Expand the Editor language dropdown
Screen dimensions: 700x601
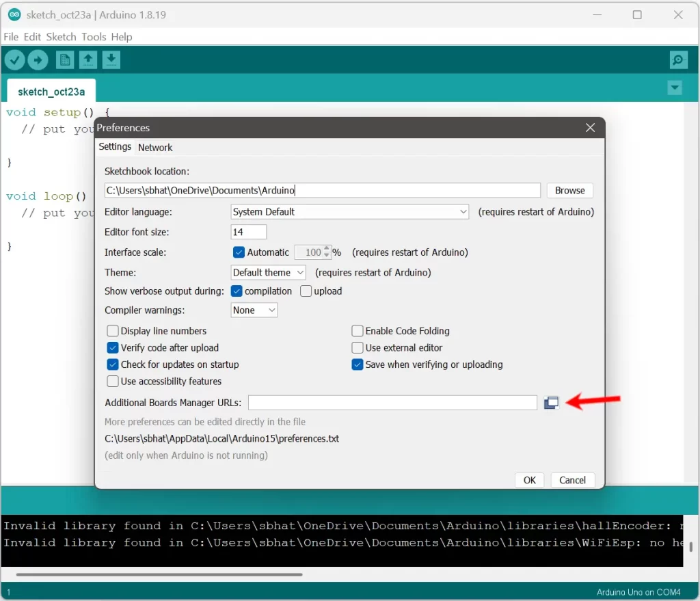coord(350,212)
